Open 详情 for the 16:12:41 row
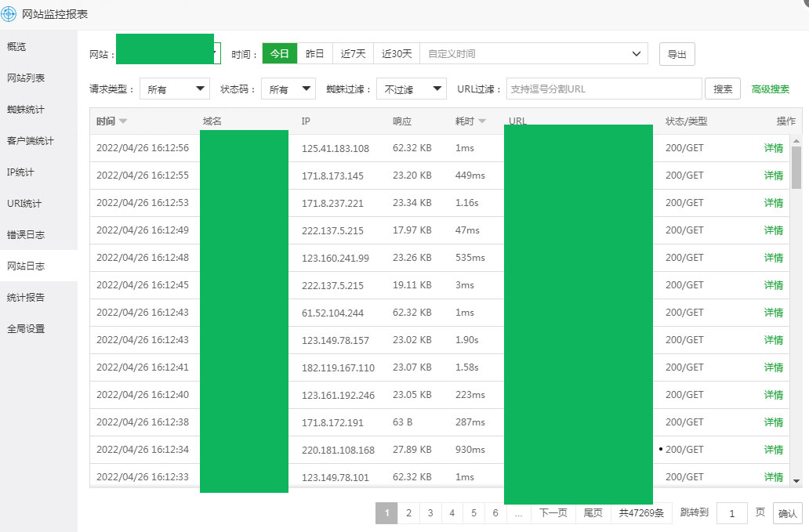 774,367
